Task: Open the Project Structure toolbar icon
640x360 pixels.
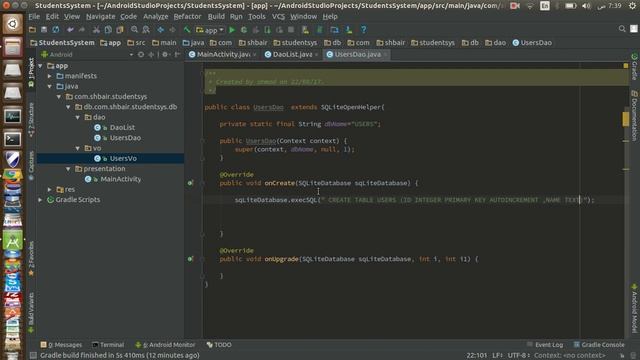Action: click(x=334, y=30)
